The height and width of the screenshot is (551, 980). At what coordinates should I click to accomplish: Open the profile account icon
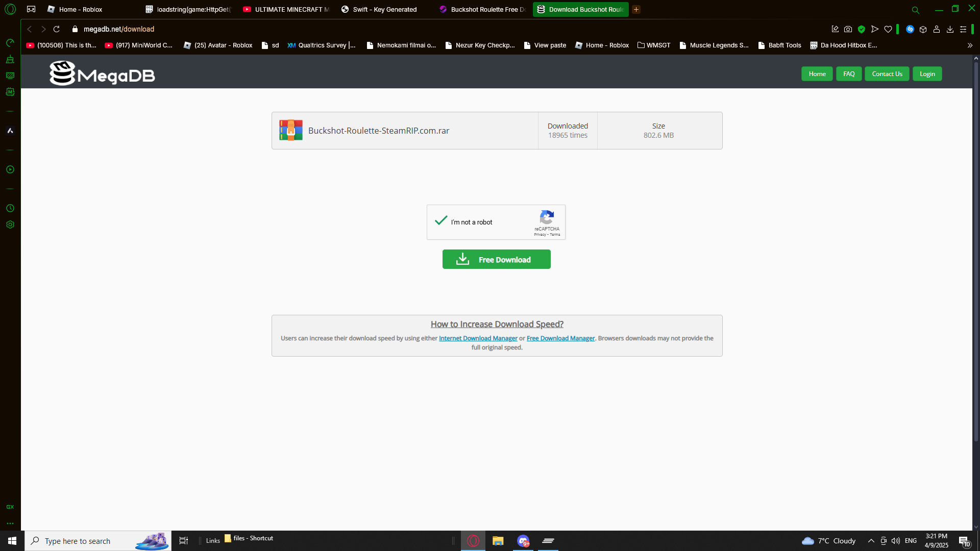937,29
